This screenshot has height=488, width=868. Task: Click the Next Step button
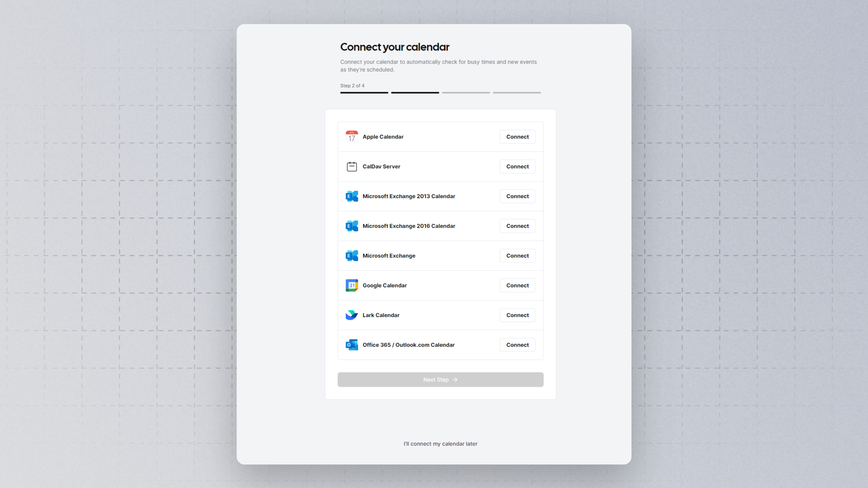[x=440, y=380]
